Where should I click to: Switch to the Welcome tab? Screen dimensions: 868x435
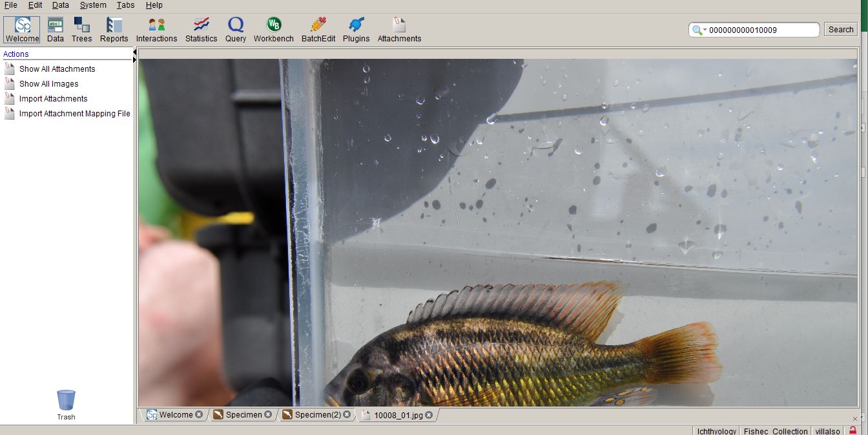point(176,415)
